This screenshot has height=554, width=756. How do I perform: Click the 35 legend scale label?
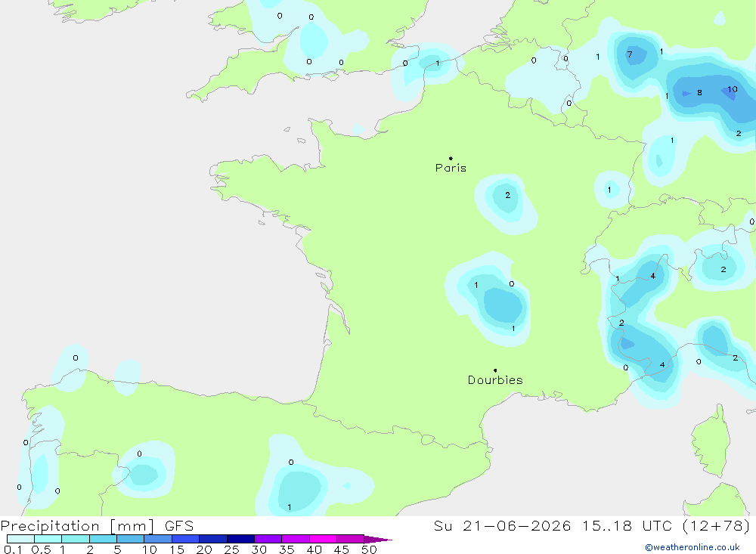coord(287,549)
